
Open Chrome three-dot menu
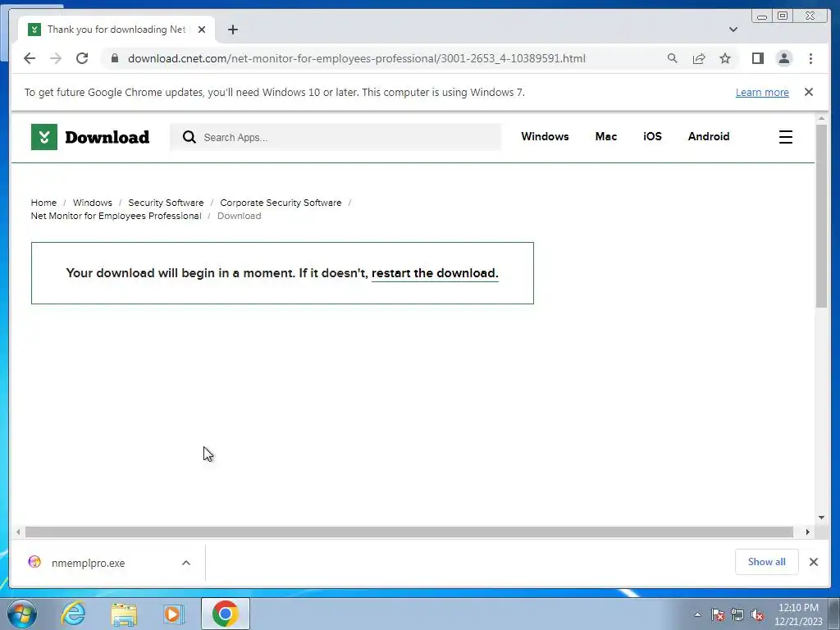pyautogui.click(x=810, y=58)
